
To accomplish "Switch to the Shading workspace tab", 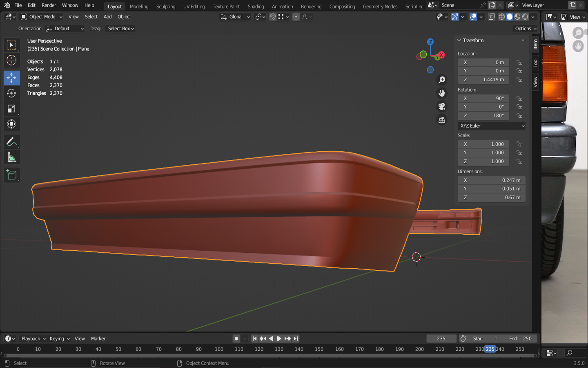I will tap(256, 7).
